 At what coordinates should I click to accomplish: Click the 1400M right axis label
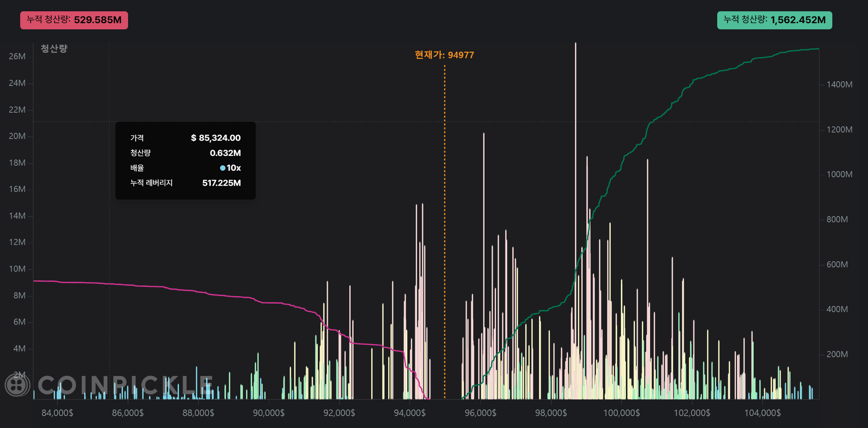coord(839,85)
